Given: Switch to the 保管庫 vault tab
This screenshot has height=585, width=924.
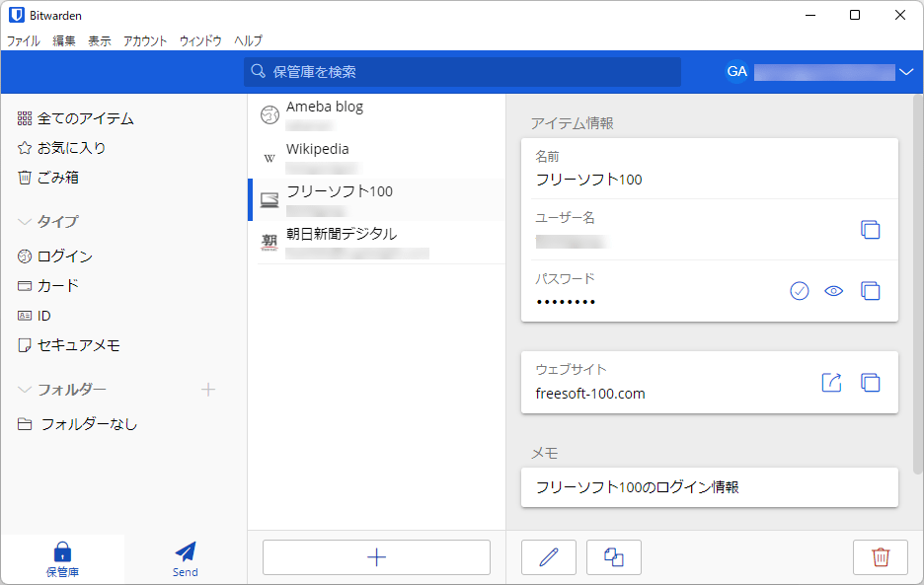Looking at the screenshot, I should tap(62, 559).
